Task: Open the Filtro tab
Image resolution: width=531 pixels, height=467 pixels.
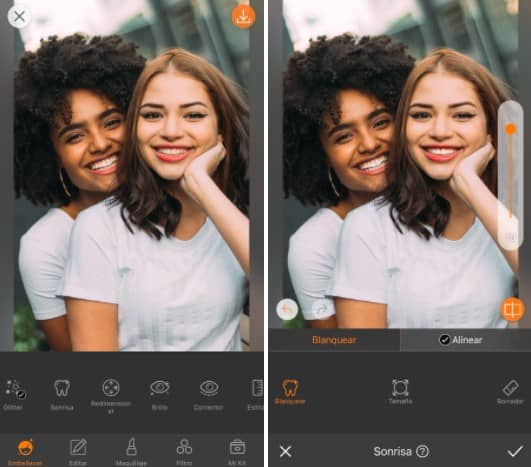Action: [x=184, y=452]
